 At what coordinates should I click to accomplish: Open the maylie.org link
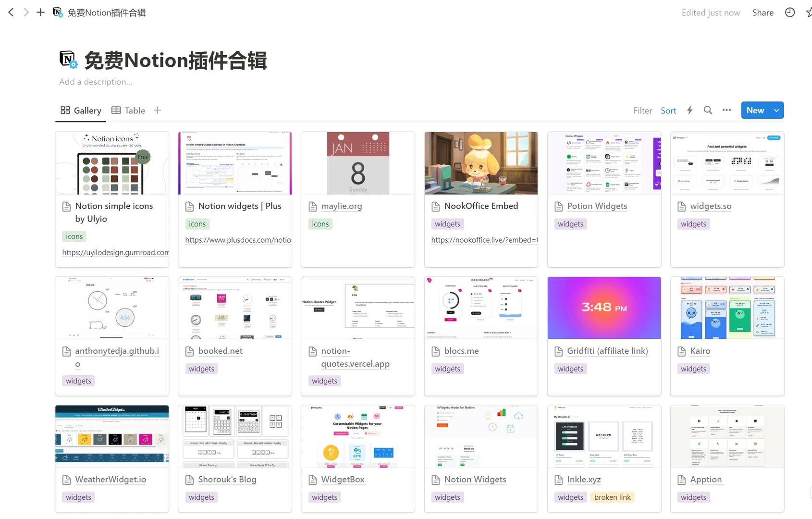click(341, 206)
